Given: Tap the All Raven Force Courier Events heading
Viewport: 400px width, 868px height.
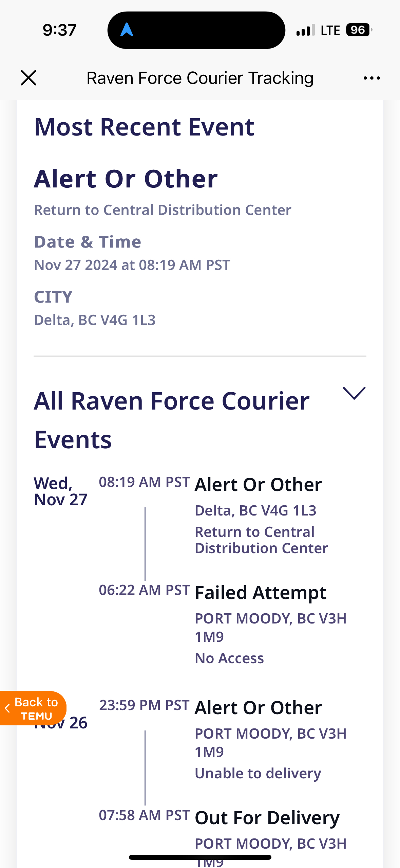Looking at the screenshot, I should [172, 420].
